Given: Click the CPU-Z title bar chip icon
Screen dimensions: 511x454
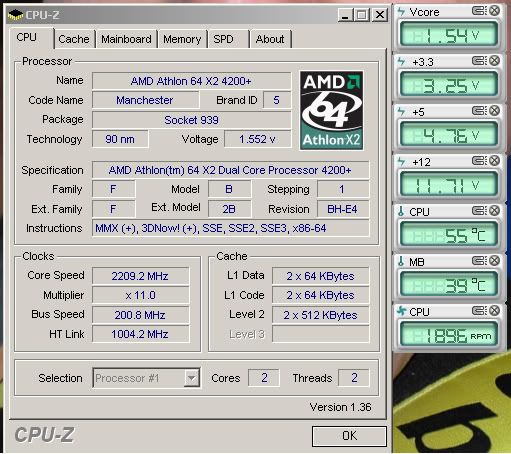Looking at the screenshot, I should [x=16, y=15].
